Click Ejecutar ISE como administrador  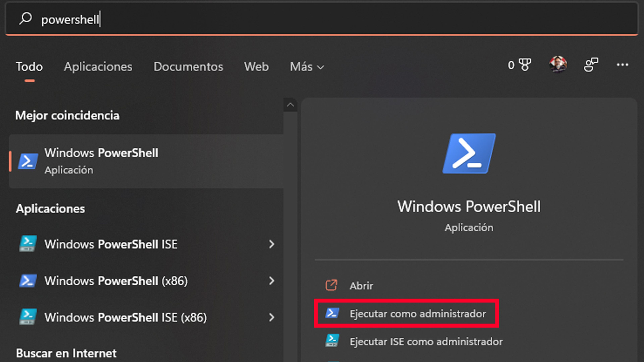(x=426, y=342)
